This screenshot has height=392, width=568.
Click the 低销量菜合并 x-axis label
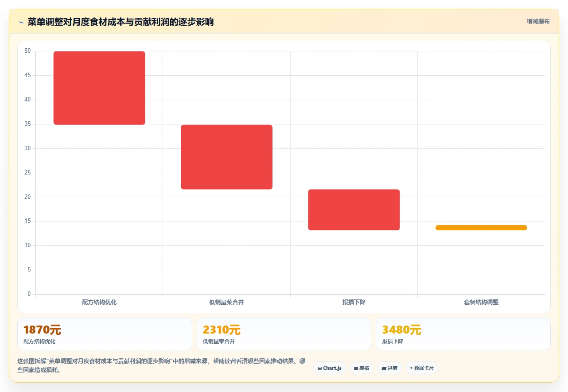click(x=226, y=302)
